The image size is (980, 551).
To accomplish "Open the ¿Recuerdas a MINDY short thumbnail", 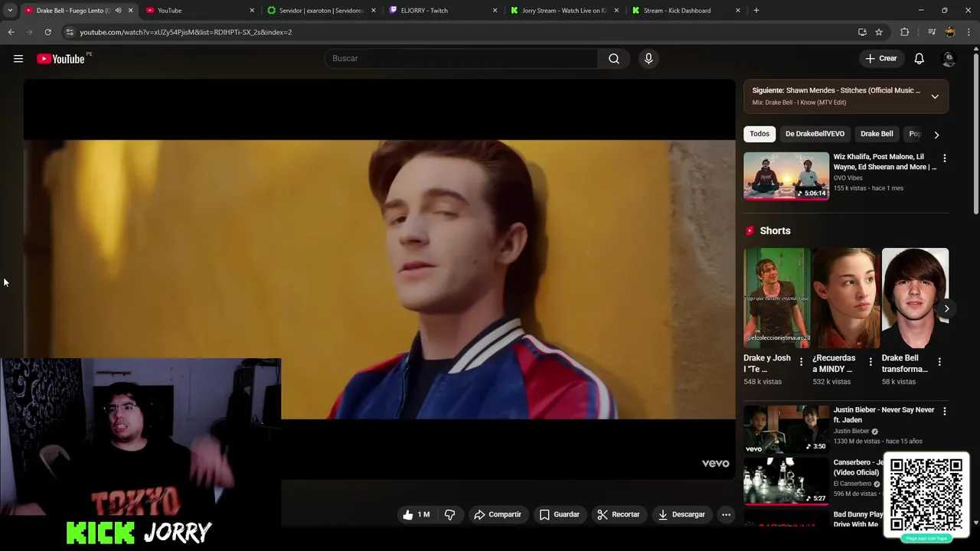I will tap(846, 298).
